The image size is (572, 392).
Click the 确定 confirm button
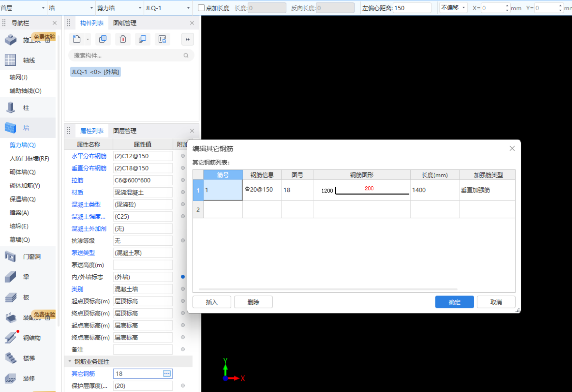455,302
